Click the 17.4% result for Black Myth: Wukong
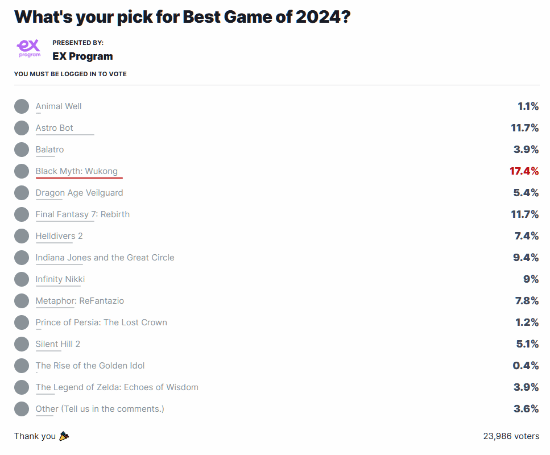Viewport: 550px width, 455px height. [x=524, y=171]
